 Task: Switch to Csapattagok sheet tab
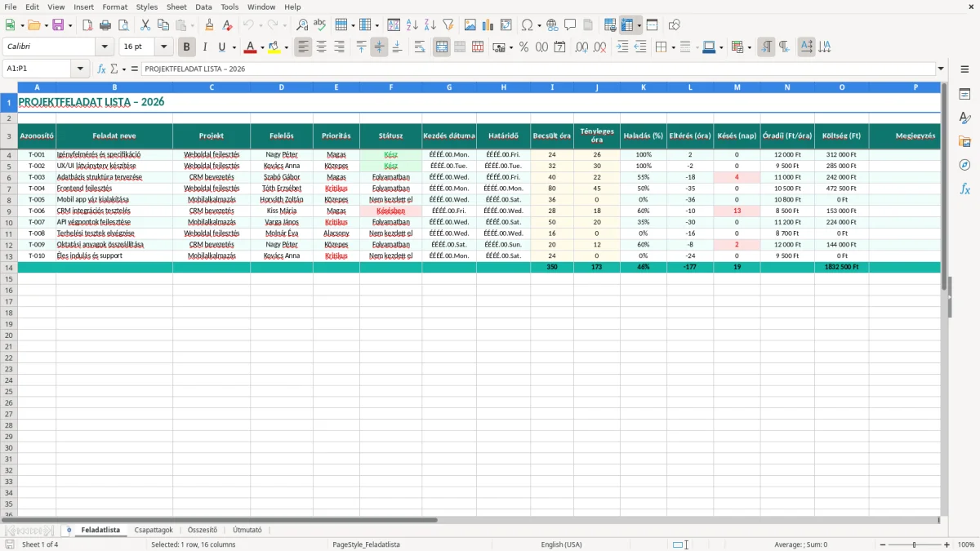154,530
